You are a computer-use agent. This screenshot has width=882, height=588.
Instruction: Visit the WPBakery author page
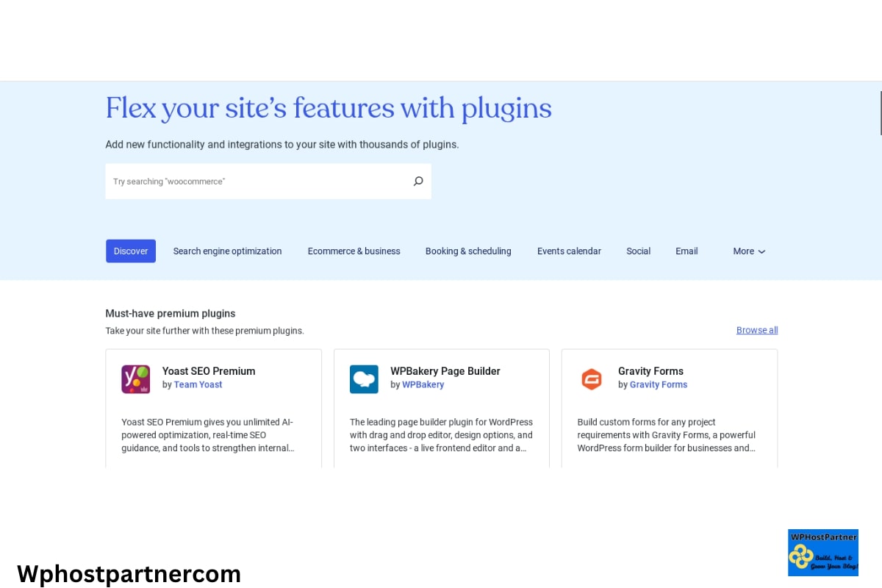click(x=423, y=384)
